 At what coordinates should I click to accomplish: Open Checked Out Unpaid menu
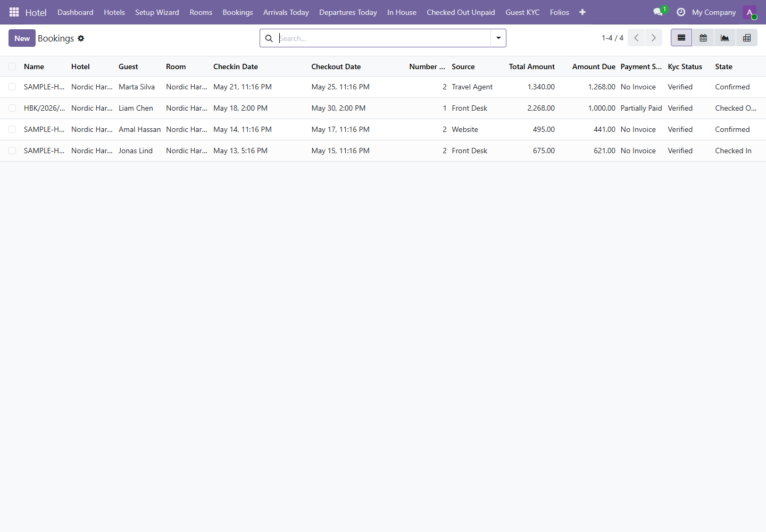(x=461, y=12)
